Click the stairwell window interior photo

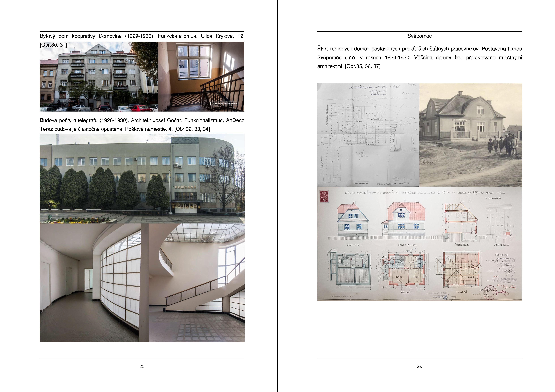[201, 77]
